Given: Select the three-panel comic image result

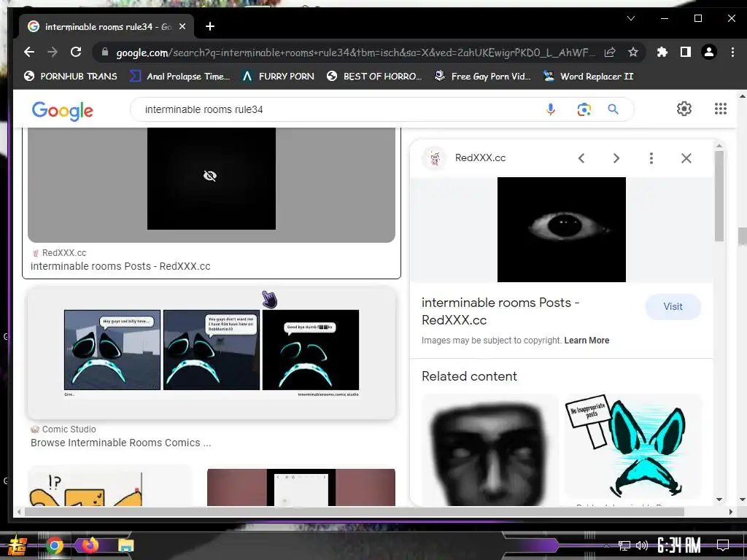Looking at the screenshot, I should 212,353.
